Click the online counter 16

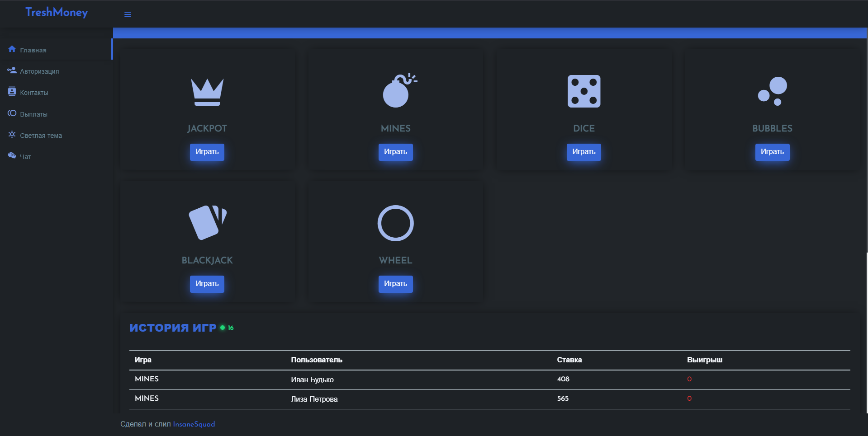point(231,328)
